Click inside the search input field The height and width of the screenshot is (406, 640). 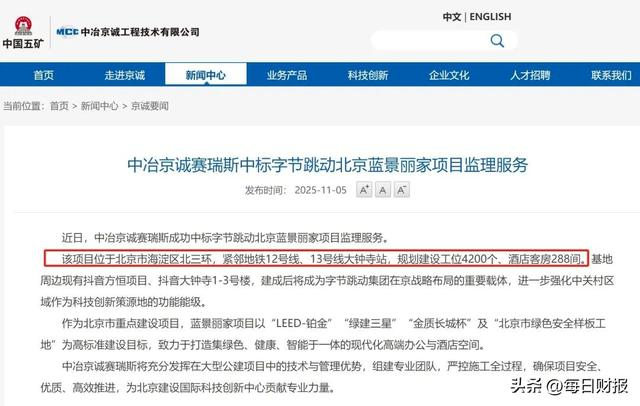coord(431,40)
